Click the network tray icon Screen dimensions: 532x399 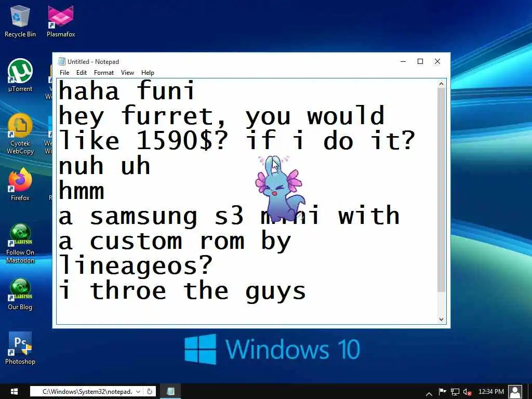pos(455,392)
